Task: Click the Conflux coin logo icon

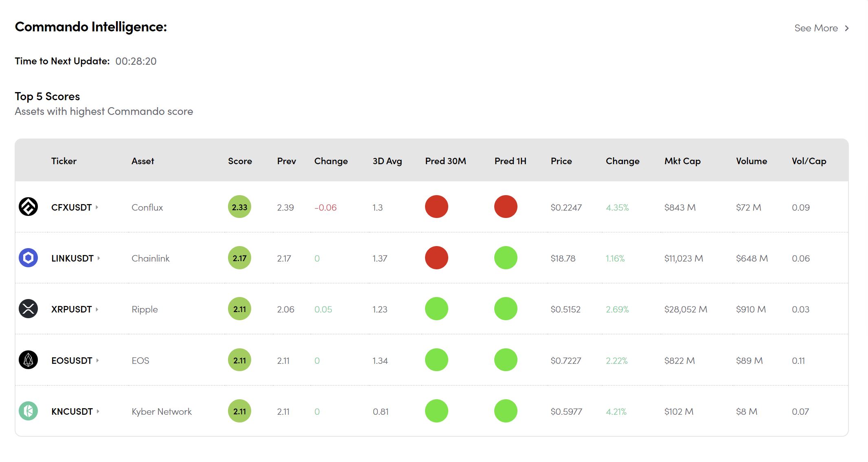Action: point(28,207)
